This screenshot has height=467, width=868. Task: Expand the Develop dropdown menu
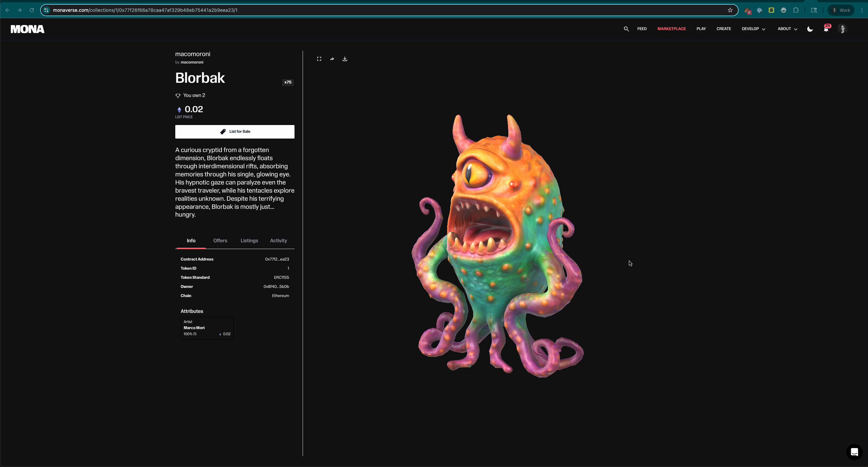pos(754,29)
